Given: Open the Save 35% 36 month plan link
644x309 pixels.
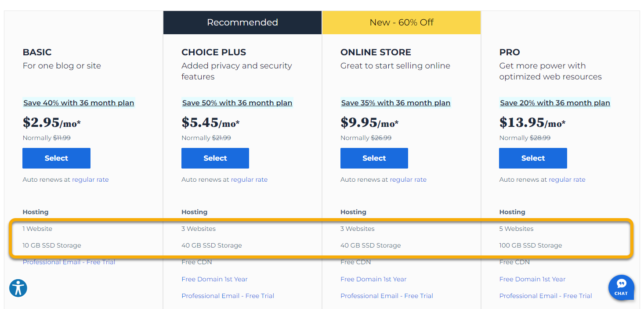Looking at the screenshot, I should 395,103.
